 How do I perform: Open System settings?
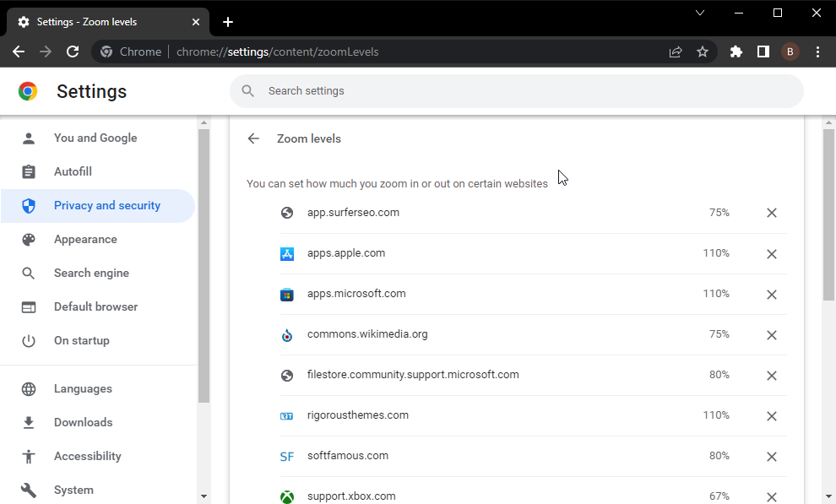[98, 490]
